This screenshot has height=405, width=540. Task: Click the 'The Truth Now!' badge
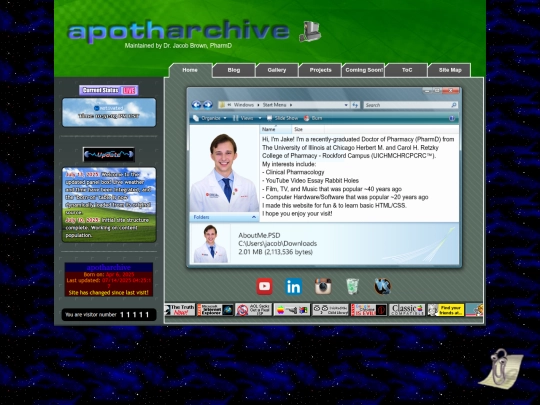click(x=180, y=310)
